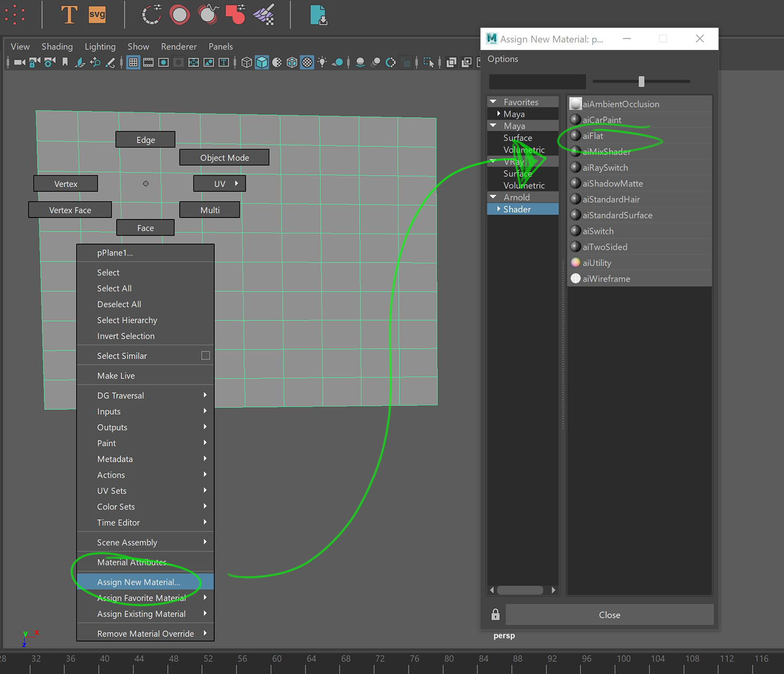Expand the collapsed Maya entry under Favorites
The height and width of the screenshot is (674, 784).
coord(499,113)
